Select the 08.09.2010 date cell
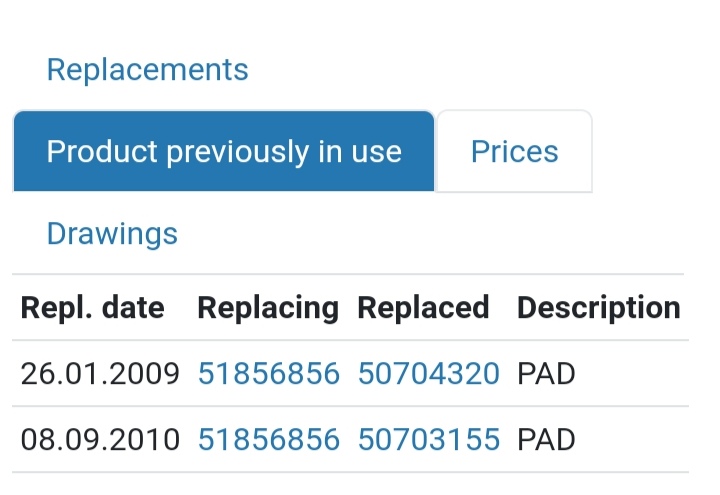Viewport: 720px width, 495px height. (x=100, y=439)
